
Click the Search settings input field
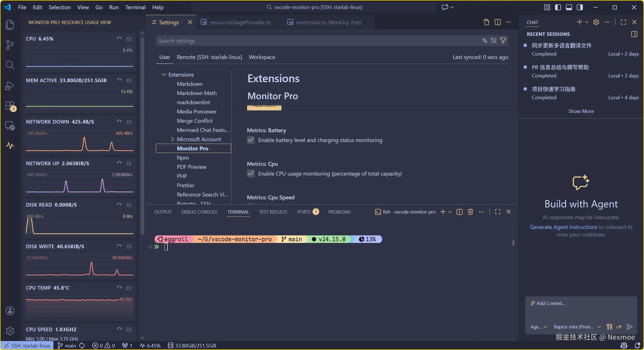click(x=318, y=41)
